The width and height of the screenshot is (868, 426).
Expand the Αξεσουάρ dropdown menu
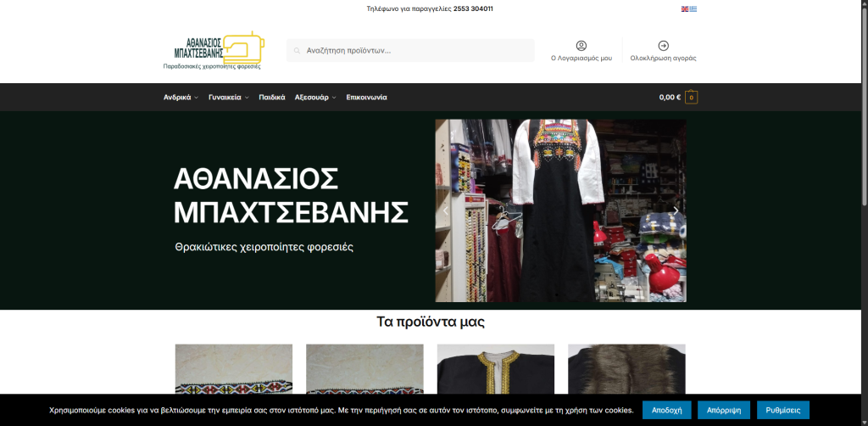314,98
